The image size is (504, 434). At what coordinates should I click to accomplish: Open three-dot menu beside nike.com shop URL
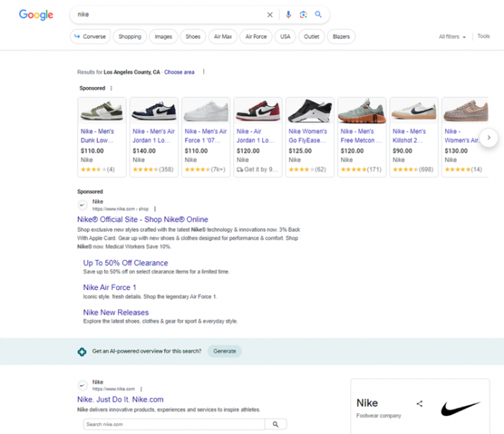[155, 209]
